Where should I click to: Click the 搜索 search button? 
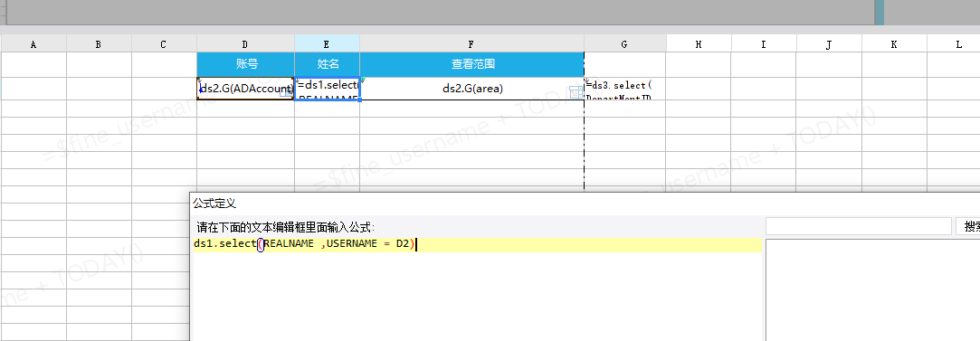coord(967,226)
